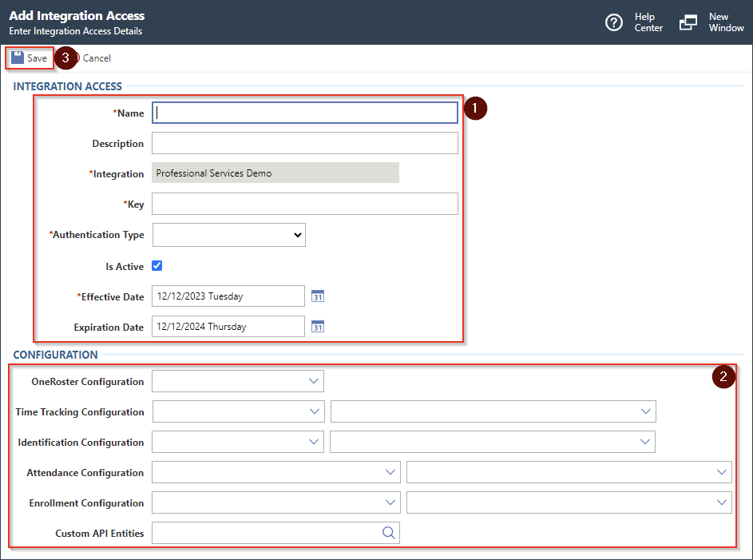Open second Attendance Configuration dropdown
753x560 pixels.
coord(569,472)
